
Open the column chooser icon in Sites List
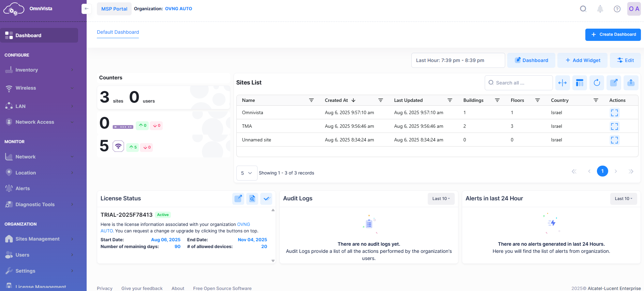click(580, 83)
